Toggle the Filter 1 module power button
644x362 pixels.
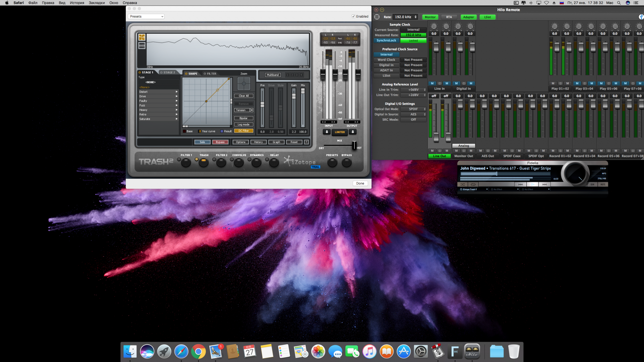[179, 159]
